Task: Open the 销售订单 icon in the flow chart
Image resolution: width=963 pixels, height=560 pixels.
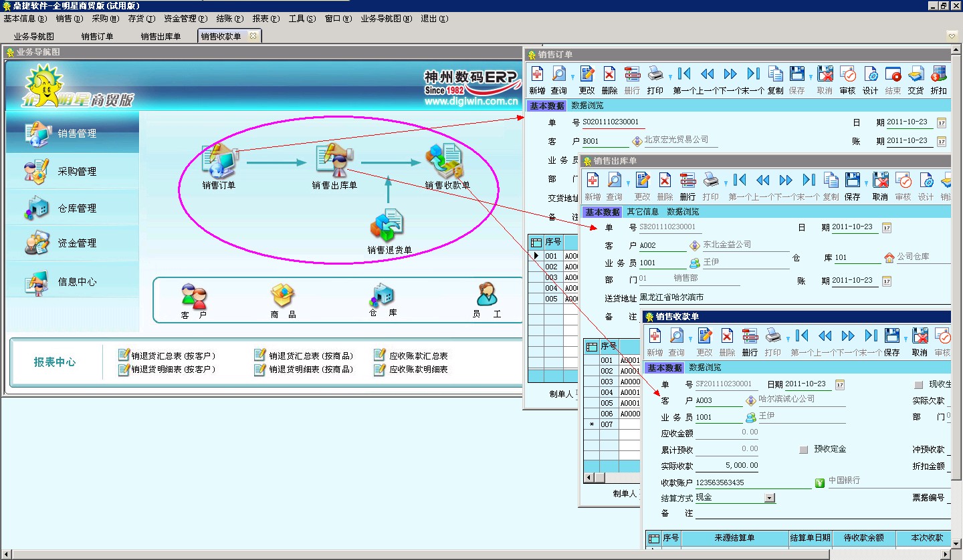Action: click(x=219, y=161)
